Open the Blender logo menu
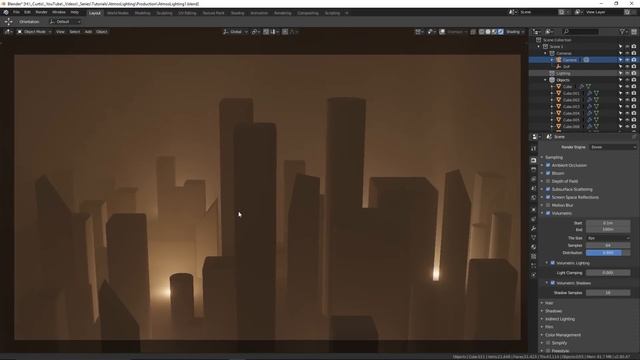Screen dimensions: 640x360 (6, 12)
